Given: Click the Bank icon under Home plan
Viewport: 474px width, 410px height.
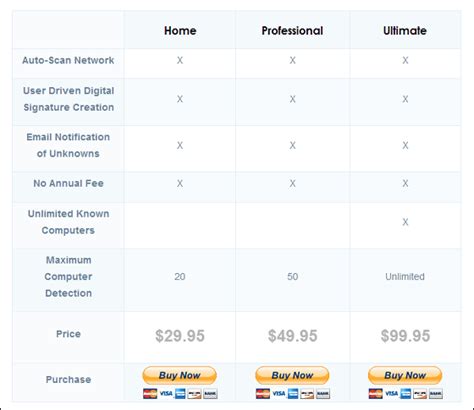Looking at the screenshot, I should tap(210, 394).
